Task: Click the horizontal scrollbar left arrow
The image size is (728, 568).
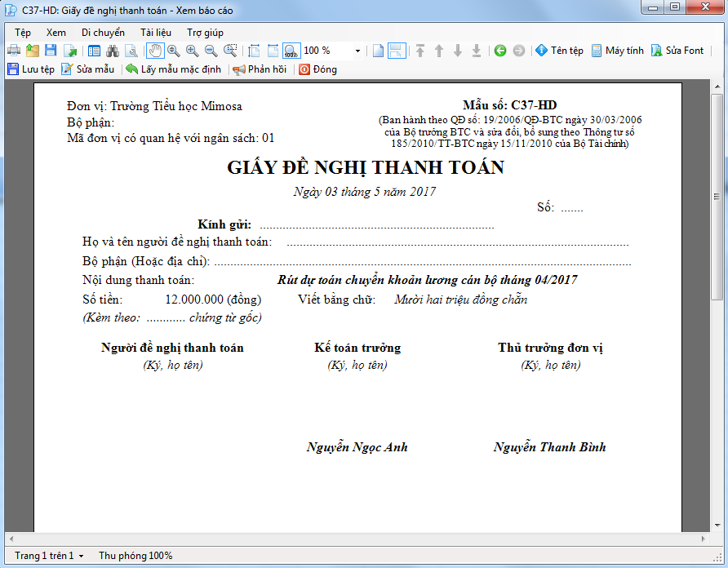Action: click(11, 539)
